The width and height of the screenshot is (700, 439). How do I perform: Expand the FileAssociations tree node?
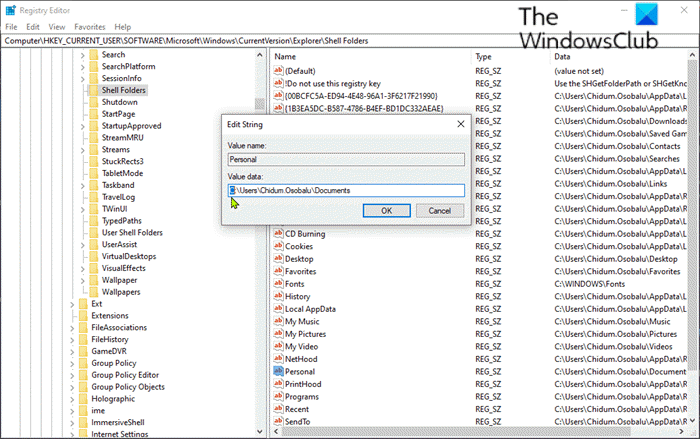72,328
